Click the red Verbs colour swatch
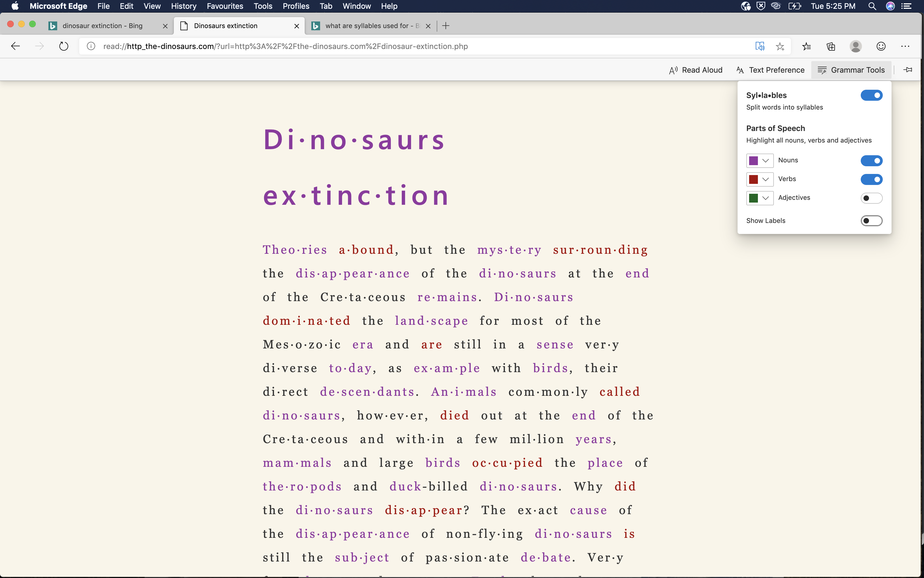 753,179
